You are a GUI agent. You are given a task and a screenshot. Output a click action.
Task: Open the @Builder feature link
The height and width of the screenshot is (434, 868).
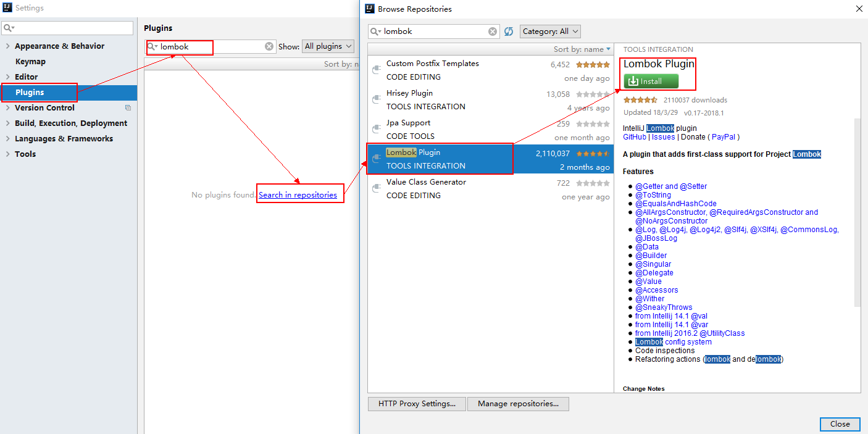(x=651, y=256)
